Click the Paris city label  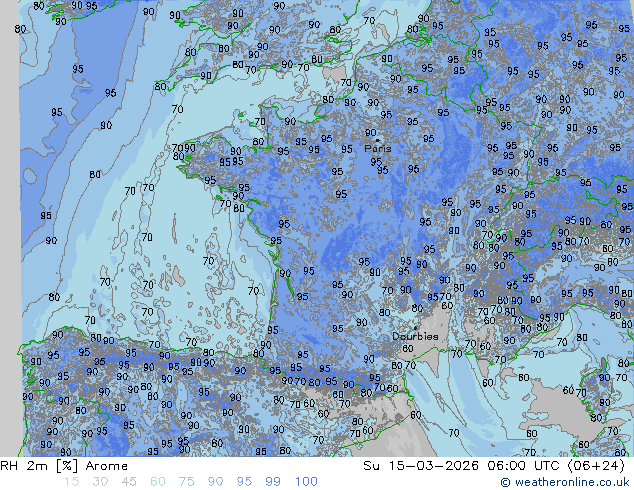click(x=378, y=149)
